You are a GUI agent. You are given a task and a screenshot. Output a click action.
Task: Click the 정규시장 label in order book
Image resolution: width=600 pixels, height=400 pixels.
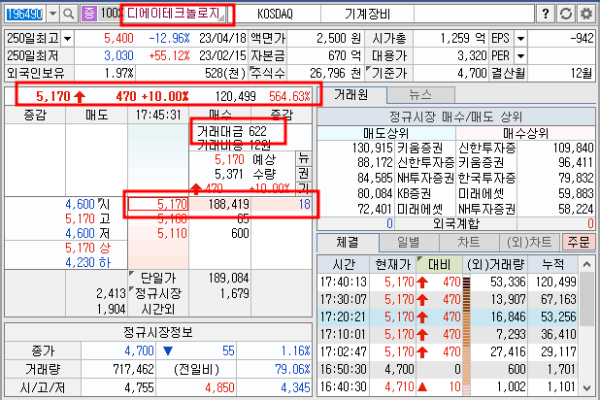click(x=158, y=294)
